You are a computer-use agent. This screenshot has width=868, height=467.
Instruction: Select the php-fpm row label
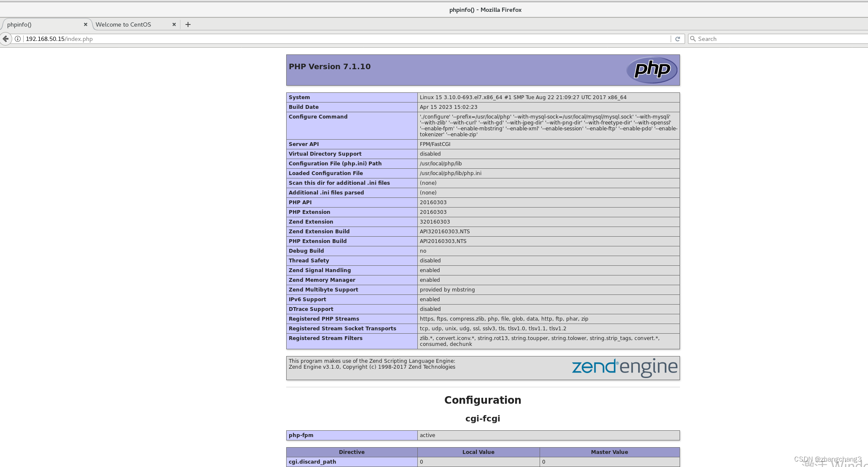pyautogui.click(x=301, y=435)
